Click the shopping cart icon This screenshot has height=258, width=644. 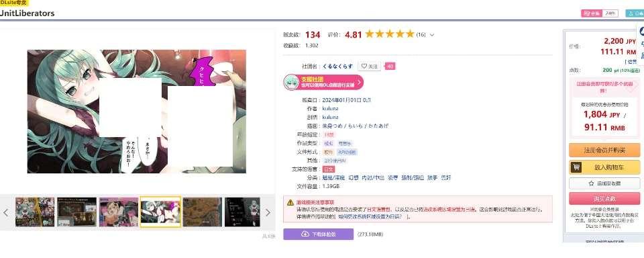577,167
